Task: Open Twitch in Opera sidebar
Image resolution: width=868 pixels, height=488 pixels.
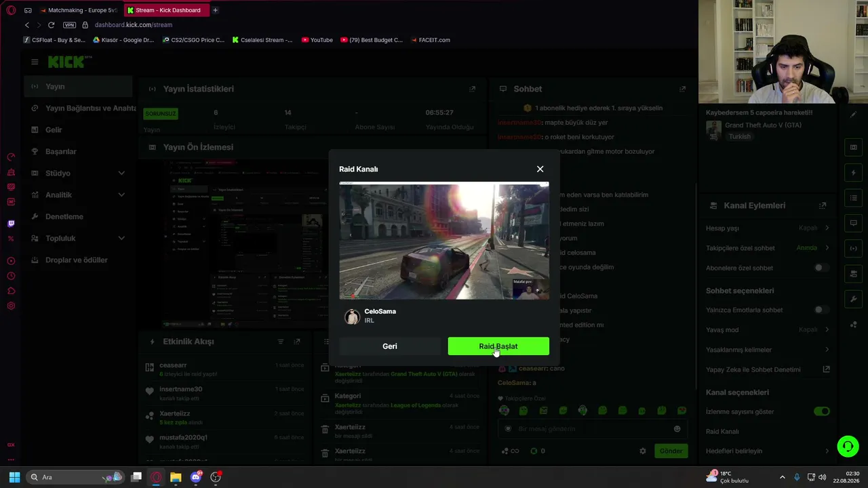Action: [x=11, y=224]
